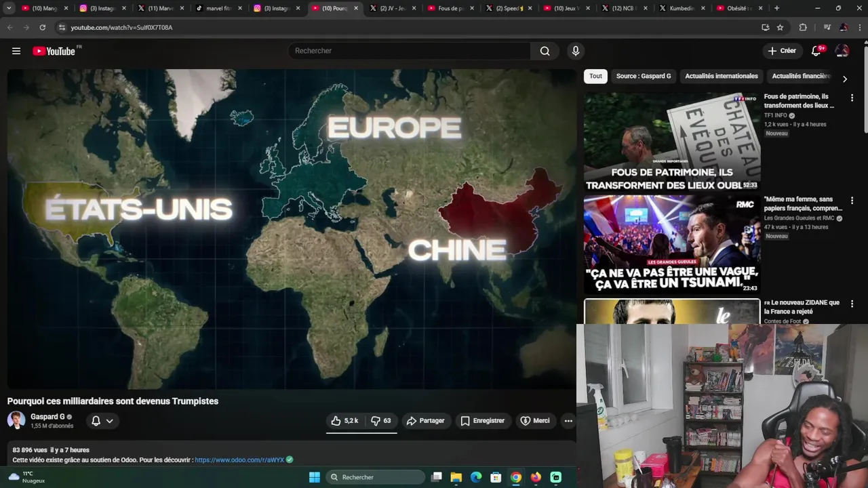This screenshot has height=488, width=868.
Task: Open the Windows Start menu
Action: click(314, 477)
